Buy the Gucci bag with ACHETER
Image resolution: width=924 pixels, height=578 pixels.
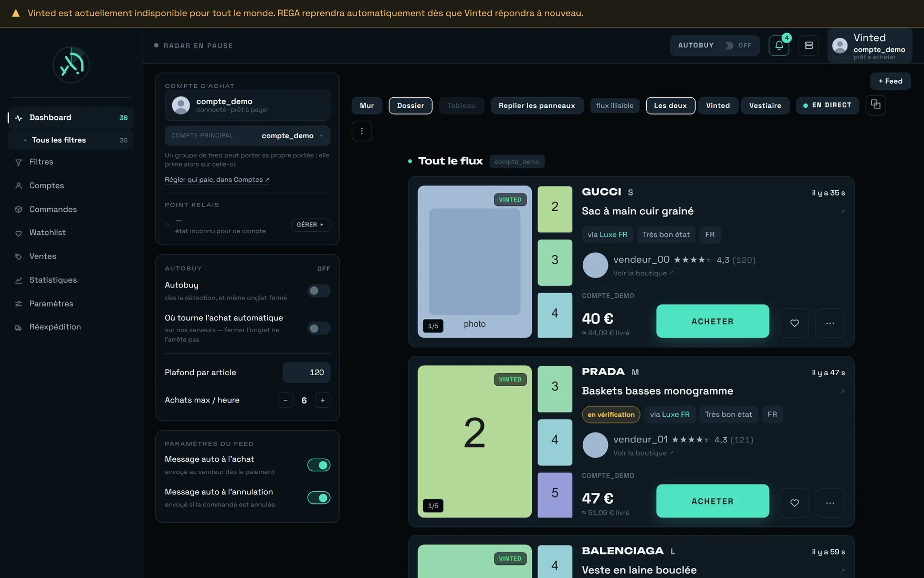coord(712,322)
